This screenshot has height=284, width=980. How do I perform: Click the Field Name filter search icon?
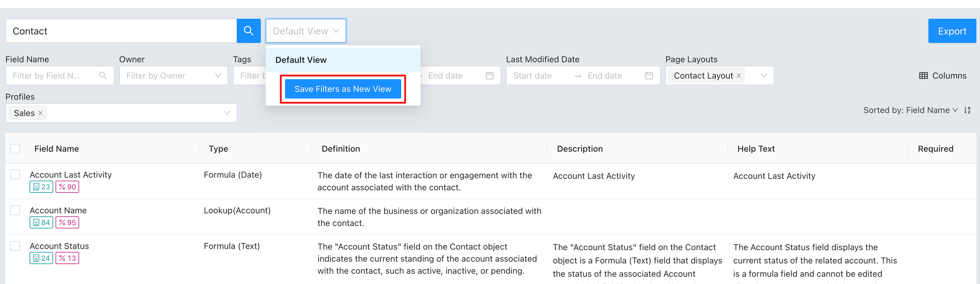tap(103, 75)
